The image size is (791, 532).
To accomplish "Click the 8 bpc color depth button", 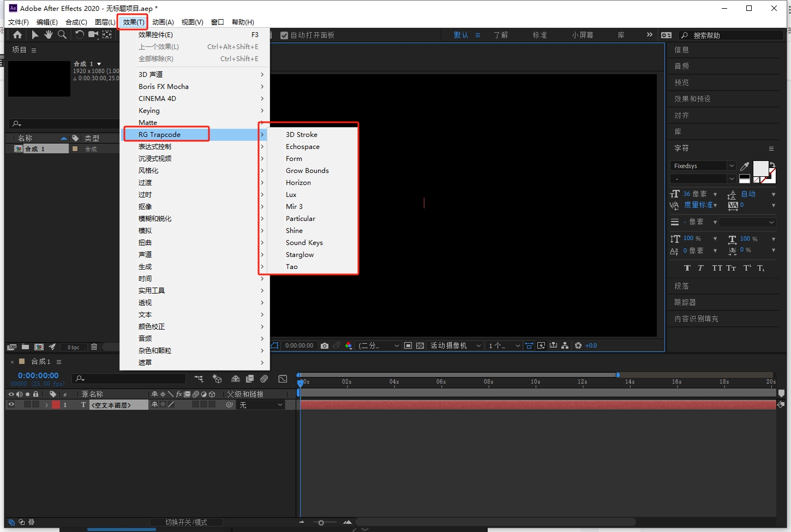I will [74, 347].
